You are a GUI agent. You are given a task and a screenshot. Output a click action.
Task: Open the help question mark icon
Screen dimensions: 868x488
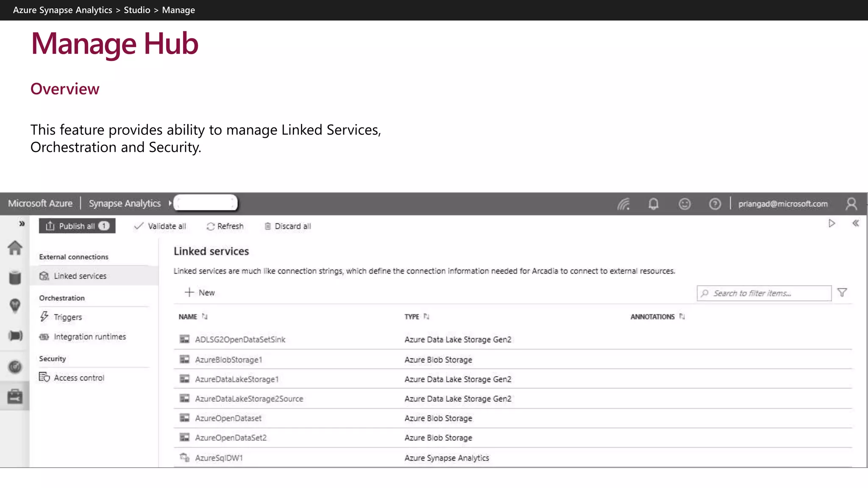(x=715, y=204)
